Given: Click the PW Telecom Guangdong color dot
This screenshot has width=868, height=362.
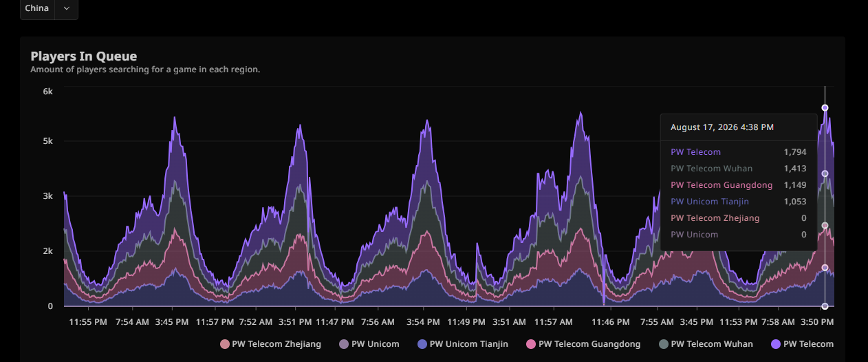Looking at the screenshot, I should click(x=530, y=344).
